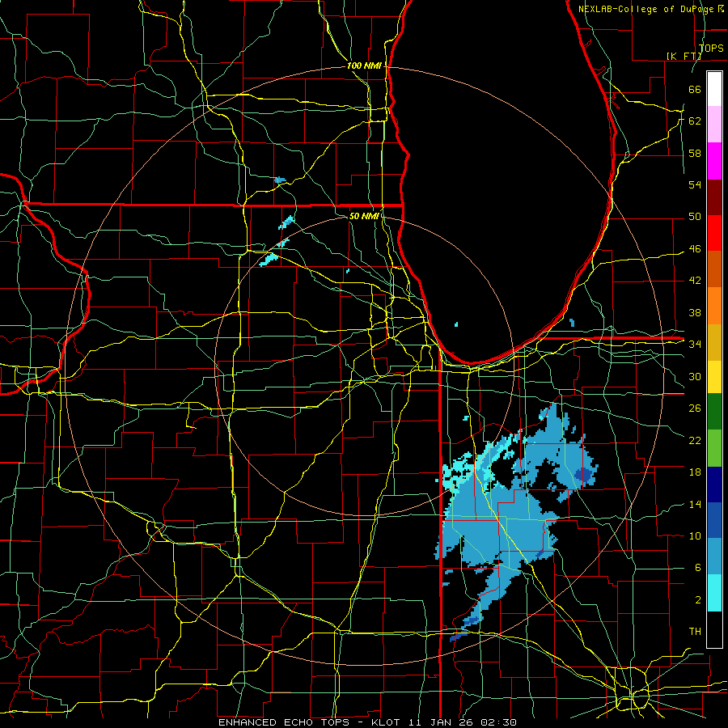Click the legend value "62"
The height and width of the screenshot is (728, 728).
click(695, 121)
